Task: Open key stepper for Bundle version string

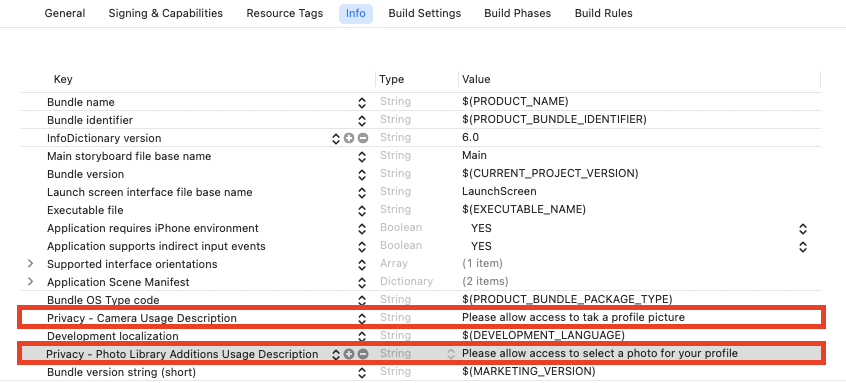Action: [362, 372]
